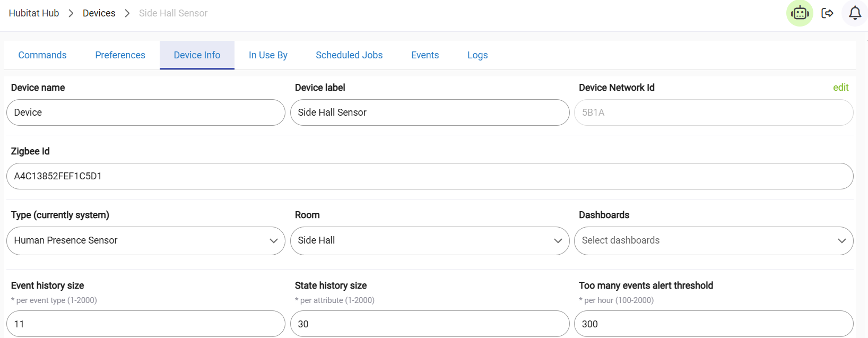868x338 pixels.
Task: Click the Device name input field
Action: [x=145, y=112]
